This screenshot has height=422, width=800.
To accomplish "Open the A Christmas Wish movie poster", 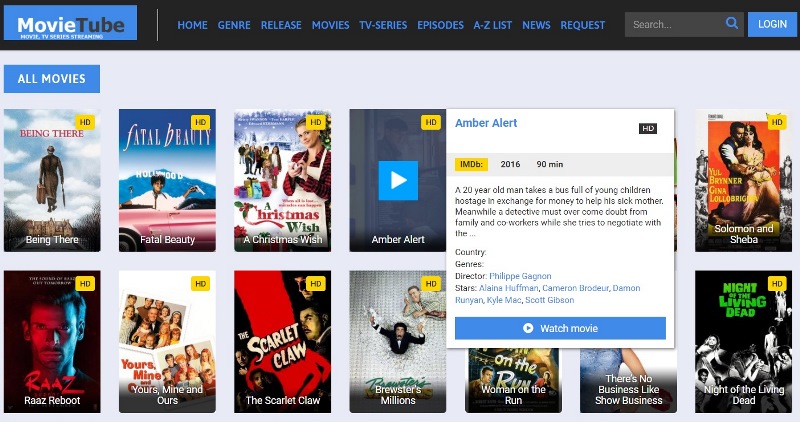I will click(283, 180).
